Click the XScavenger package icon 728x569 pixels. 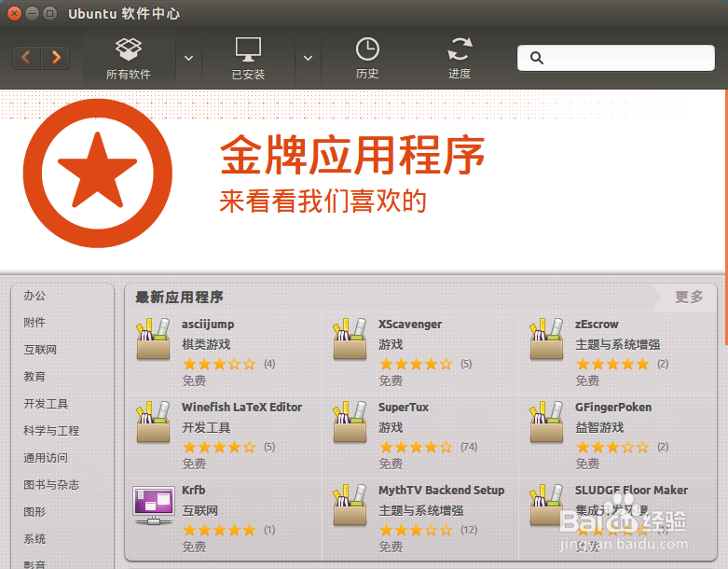[350, 340]
